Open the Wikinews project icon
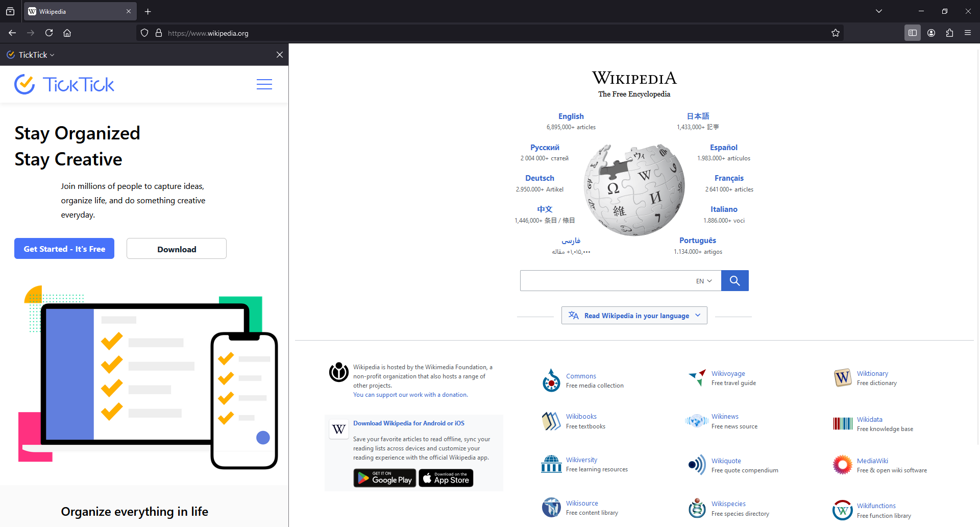This screenshot has height=527, width=980. click(697, 421)
